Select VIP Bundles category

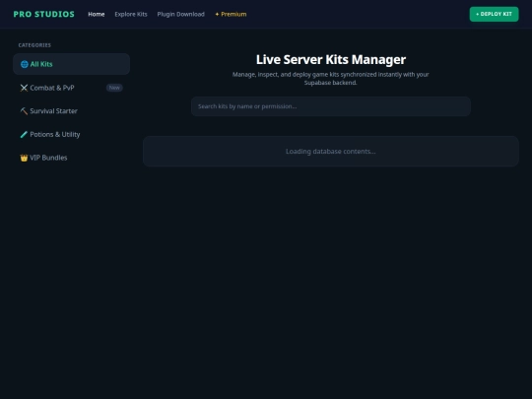tap(72, 158)
